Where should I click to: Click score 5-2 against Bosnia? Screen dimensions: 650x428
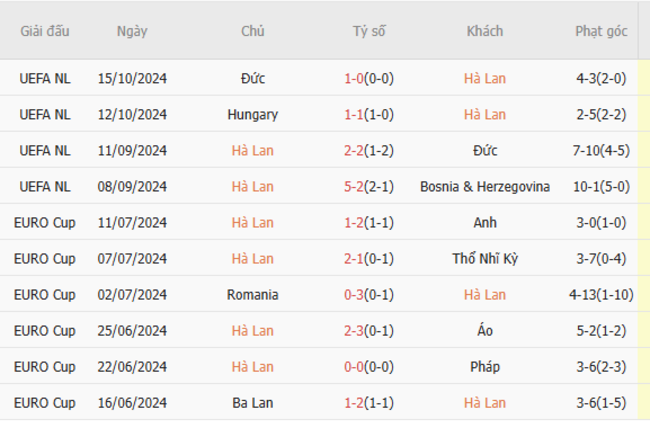(354, 187)
